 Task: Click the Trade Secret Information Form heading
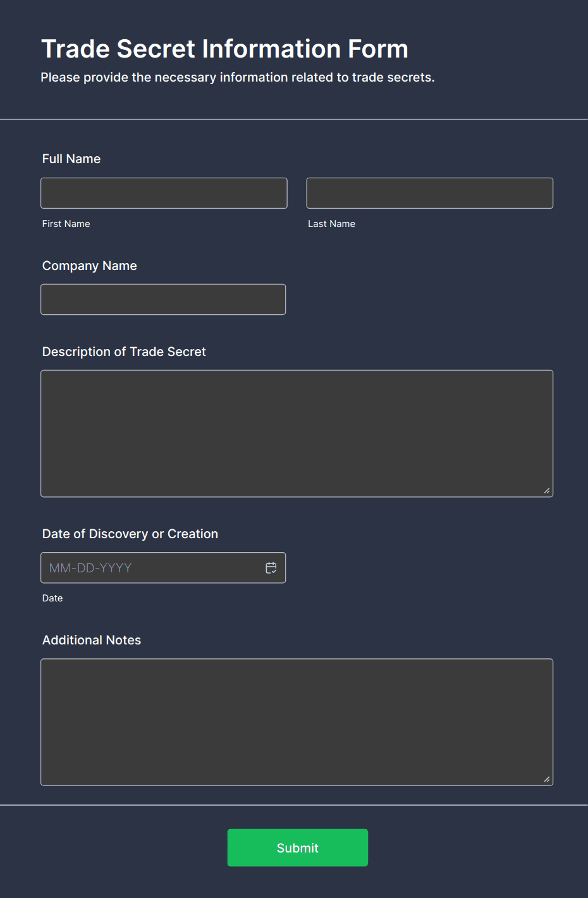pyautogui.click(x=224, y=49)
